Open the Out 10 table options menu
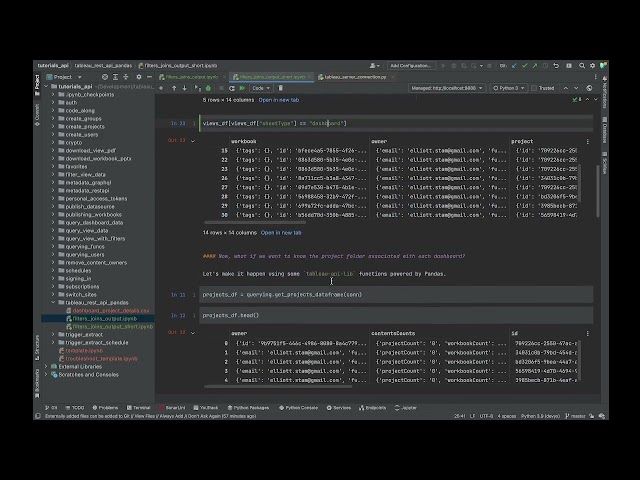 click(588, 141)
